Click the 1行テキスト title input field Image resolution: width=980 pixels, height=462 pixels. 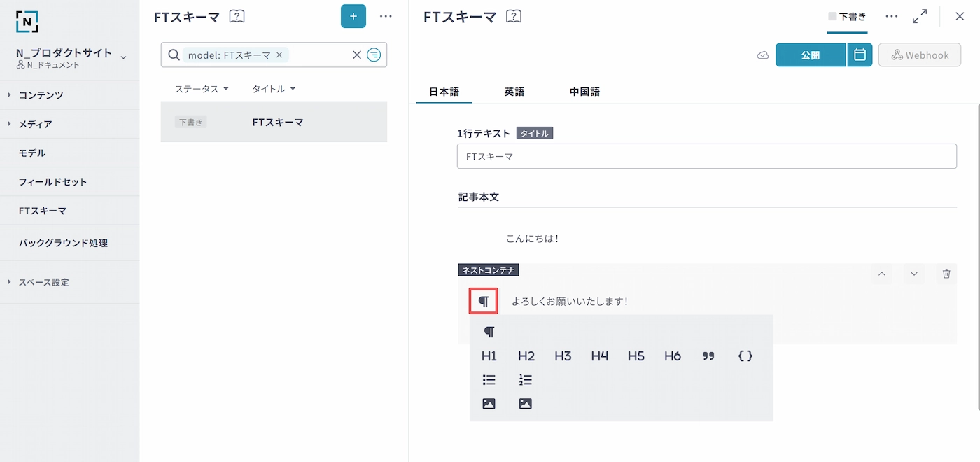pyautogui.click(x=706, y=157)
